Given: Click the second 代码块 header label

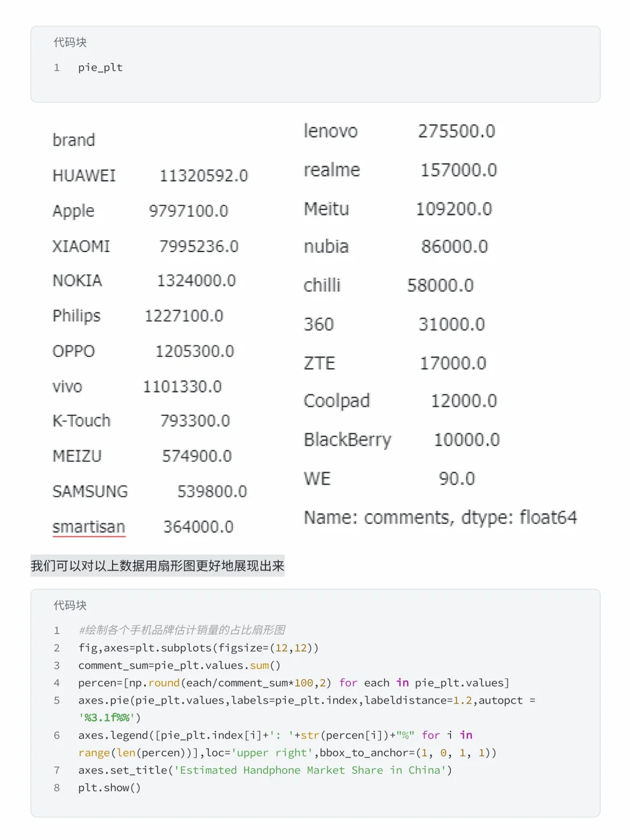Looking at the screenshot, I should pyautogui.click(x=70, y=605).
